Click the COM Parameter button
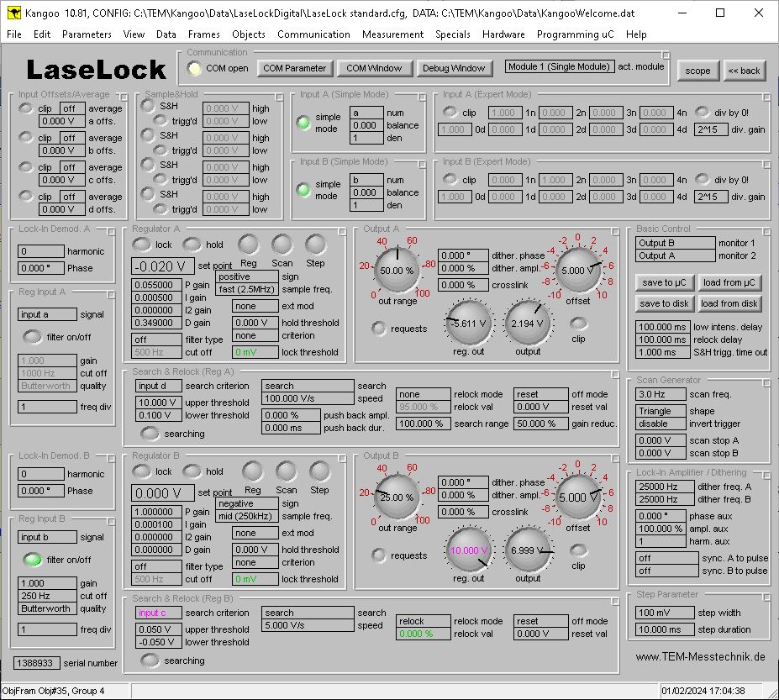The height and width of the screenshot is (700, 779). tap(294, 68)
